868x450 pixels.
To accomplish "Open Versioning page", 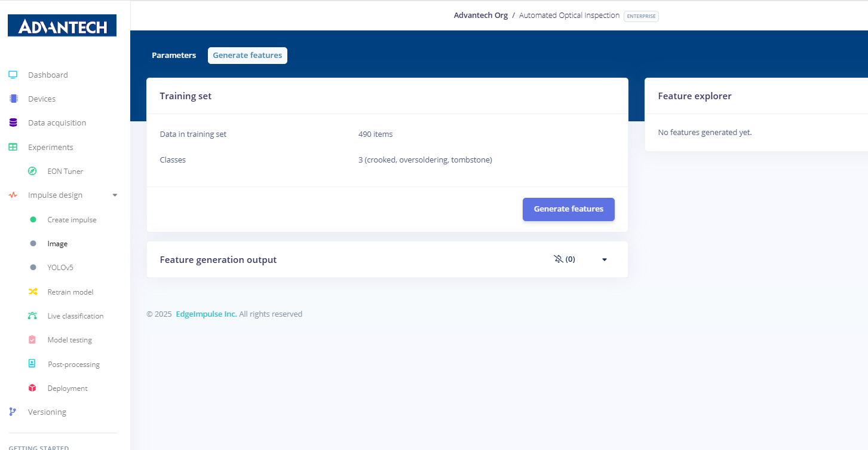I will click(47, 412).
